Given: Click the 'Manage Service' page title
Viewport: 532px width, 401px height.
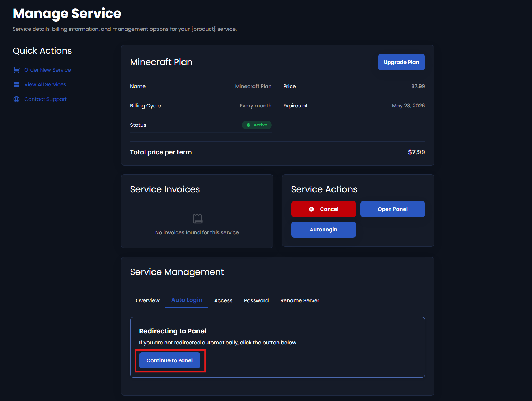Looking at the screenshot, I should click(x=67, y=14).
